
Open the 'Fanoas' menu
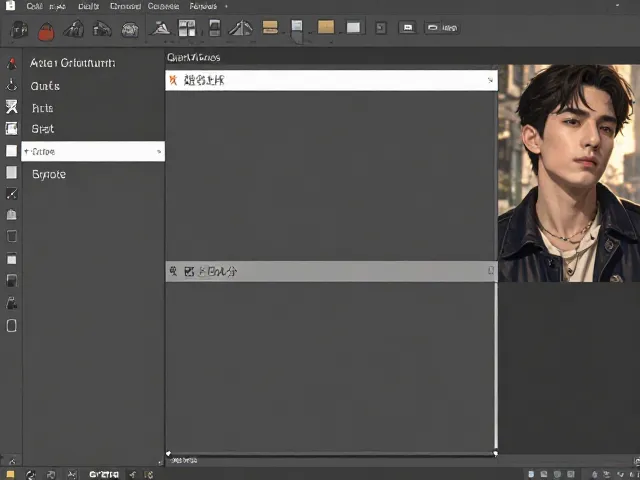tap(203, 6)
